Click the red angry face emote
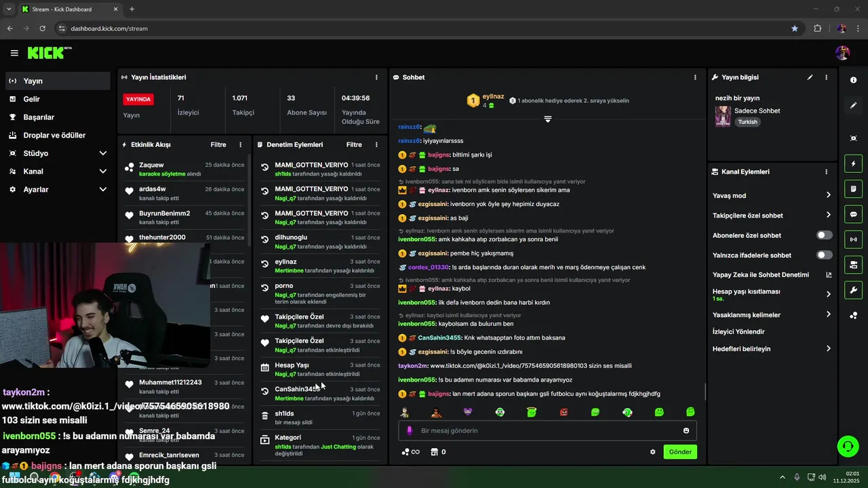868x488 pixels. point(564,412)
